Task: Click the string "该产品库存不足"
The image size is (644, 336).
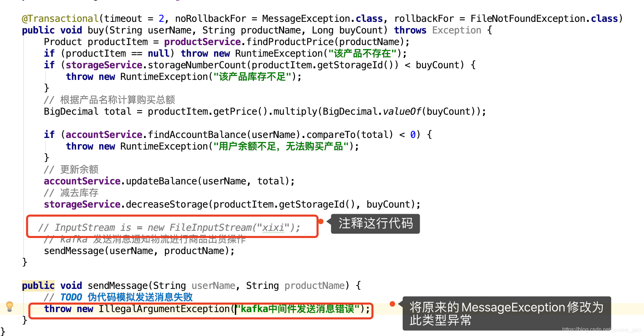Action: coord(252,76)
